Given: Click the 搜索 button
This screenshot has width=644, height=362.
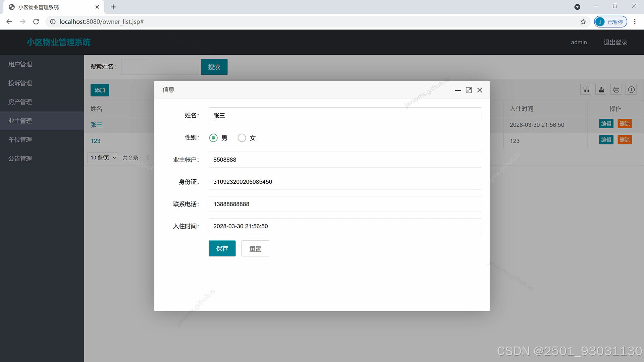Looking at the screenshot, I should point(214,67).
